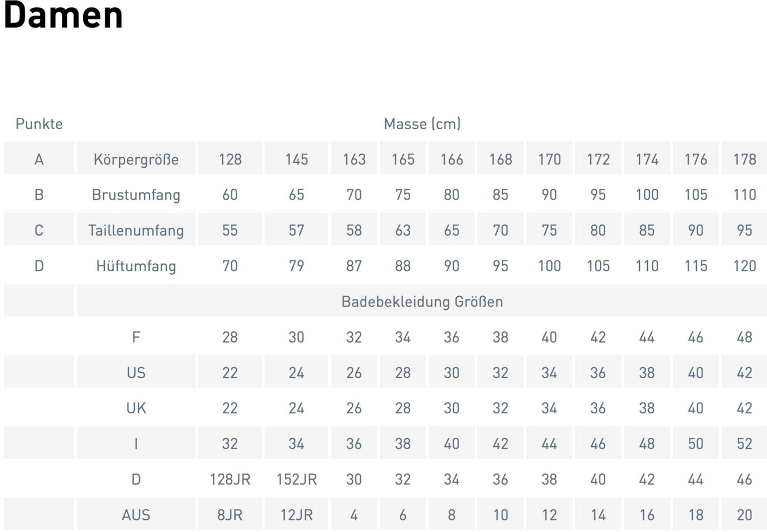The width and height of the screenshot is (767, 532).
Task: Select the Hüftumfang row label
Action: pos(136,266)
